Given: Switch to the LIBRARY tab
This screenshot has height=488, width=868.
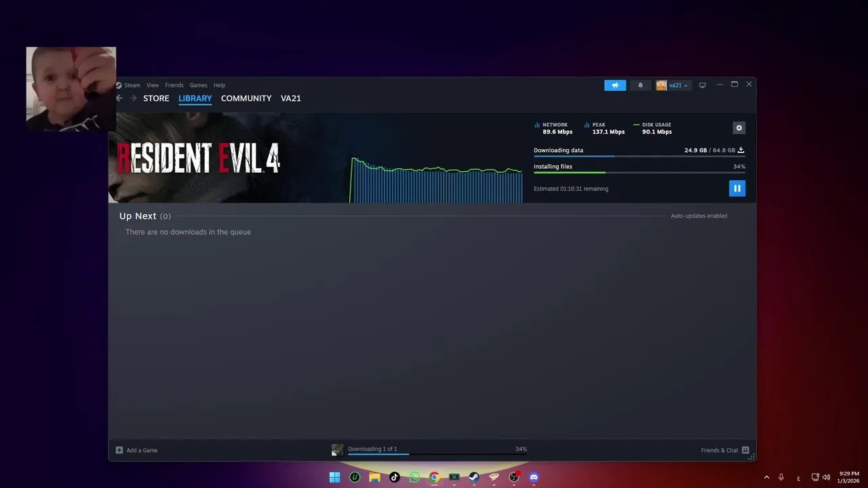Looking at the screenshot, I should tap(195, 98).
